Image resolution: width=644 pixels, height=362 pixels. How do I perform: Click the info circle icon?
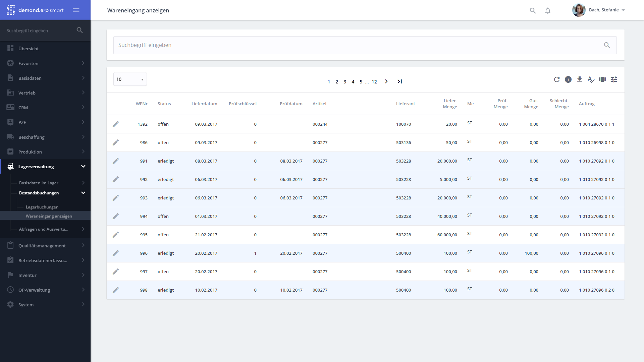[568, 79]
